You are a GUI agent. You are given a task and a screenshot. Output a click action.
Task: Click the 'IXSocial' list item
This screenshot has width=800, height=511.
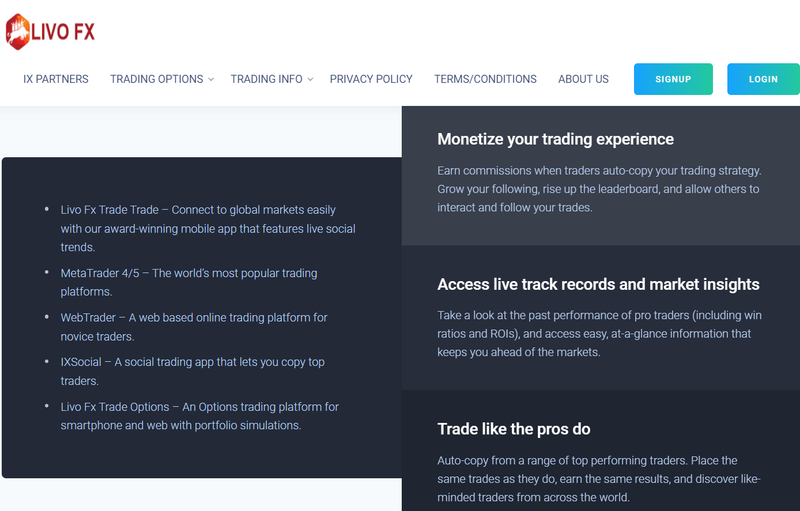192,371
